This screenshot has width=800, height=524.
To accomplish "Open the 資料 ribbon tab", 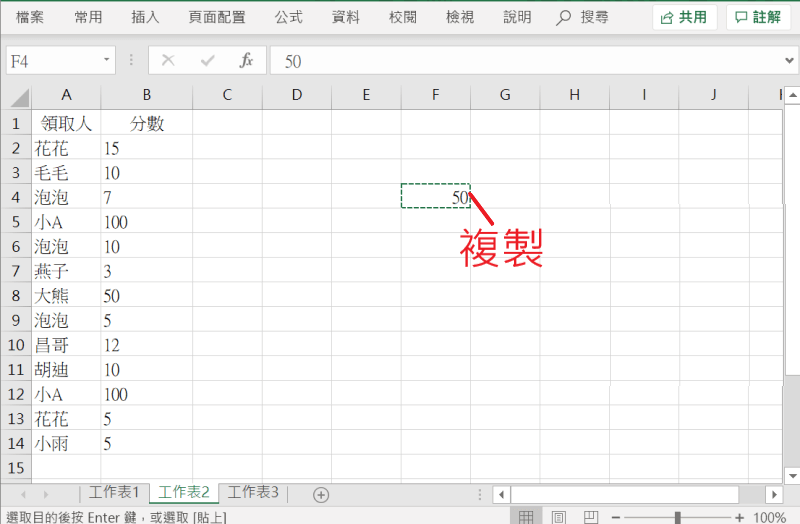I will 346,17.
